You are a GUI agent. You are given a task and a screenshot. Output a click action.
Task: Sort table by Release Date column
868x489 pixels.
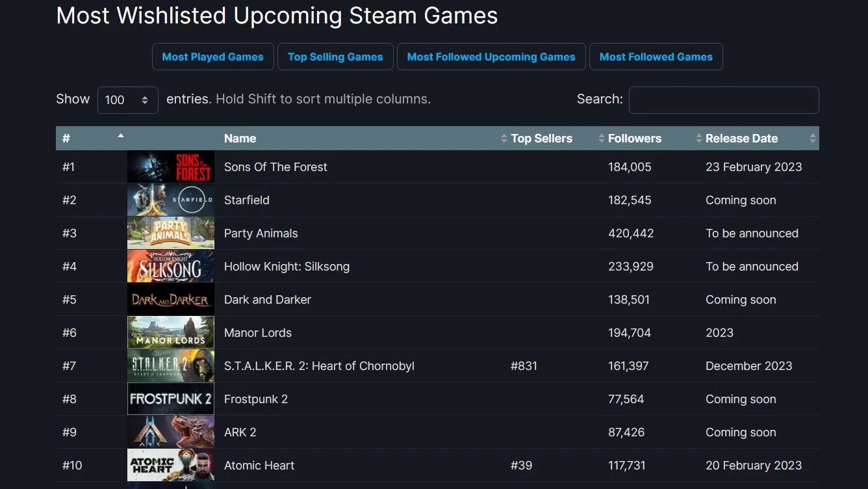coord(759,138)
